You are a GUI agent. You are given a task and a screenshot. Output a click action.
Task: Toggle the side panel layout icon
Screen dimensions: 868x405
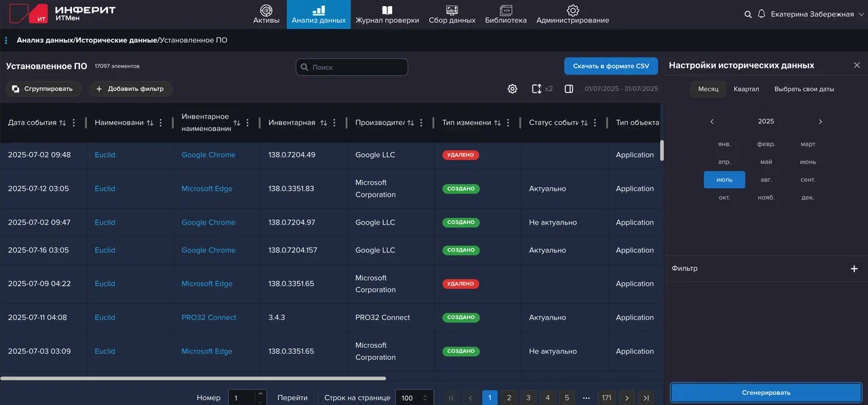[x=569, y=89]
